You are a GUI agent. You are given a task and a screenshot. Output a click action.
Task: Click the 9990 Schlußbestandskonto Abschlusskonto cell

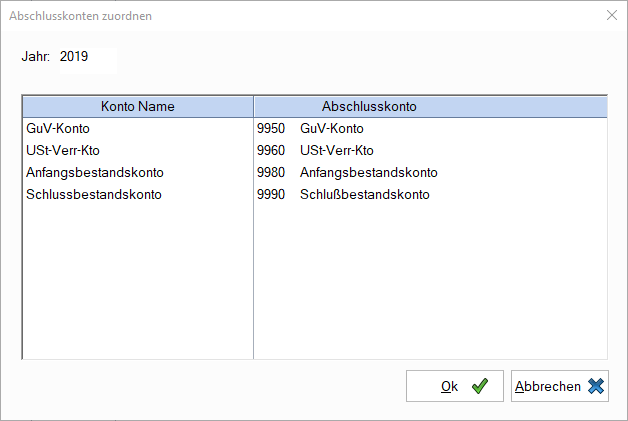[431, 195]
